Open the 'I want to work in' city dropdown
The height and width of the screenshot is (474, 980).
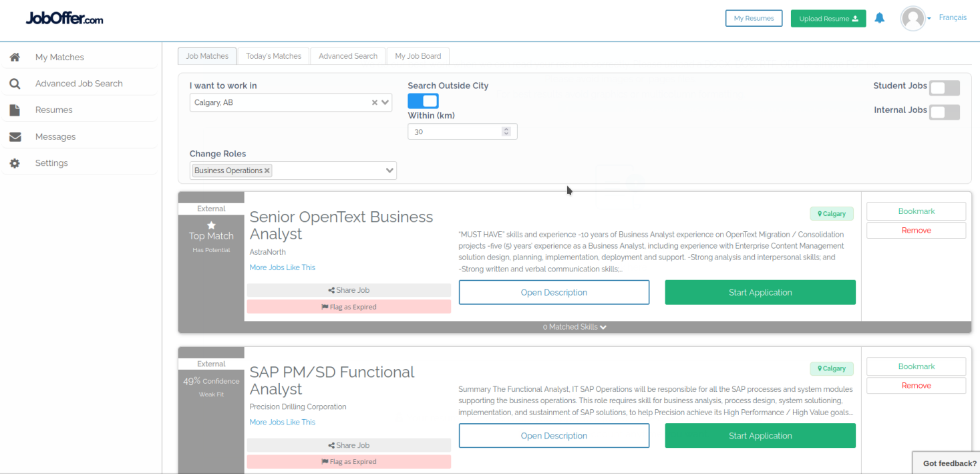click(384, 102)
